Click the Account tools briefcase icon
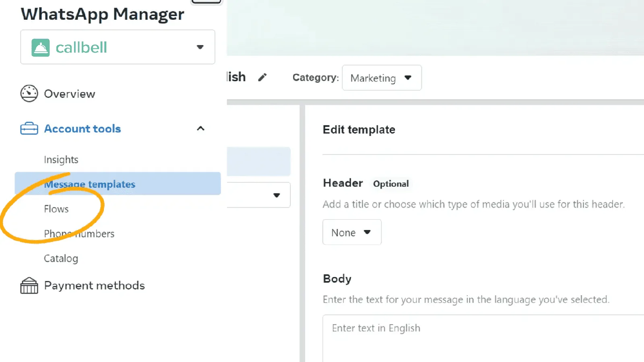The height and width of the screenshot is (362, 644). point(29,129)
